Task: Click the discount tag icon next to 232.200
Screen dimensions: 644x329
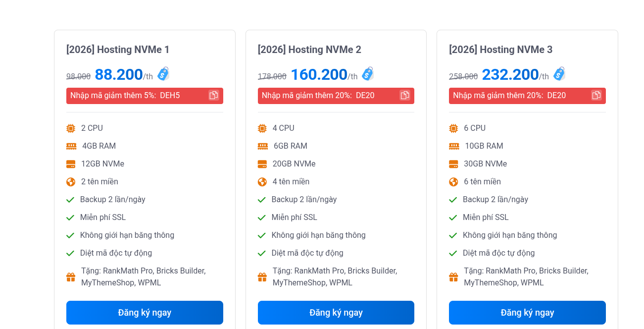Action: point(559,73)
